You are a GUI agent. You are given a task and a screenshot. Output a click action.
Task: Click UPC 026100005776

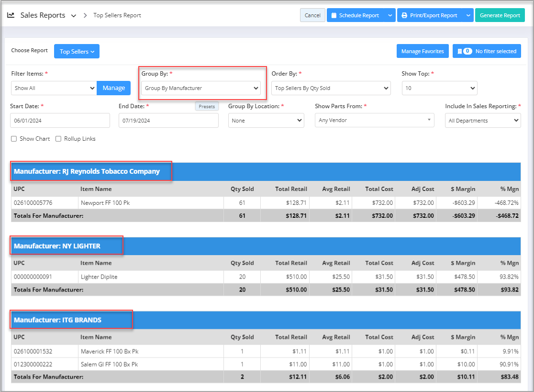(x=33, y=202)
